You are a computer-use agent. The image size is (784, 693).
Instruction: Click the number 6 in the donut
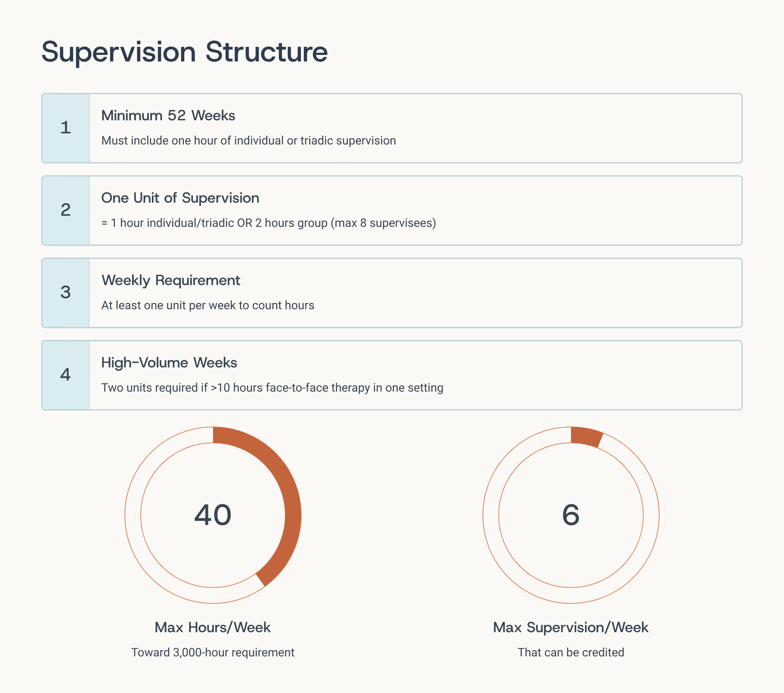[571, 515]
